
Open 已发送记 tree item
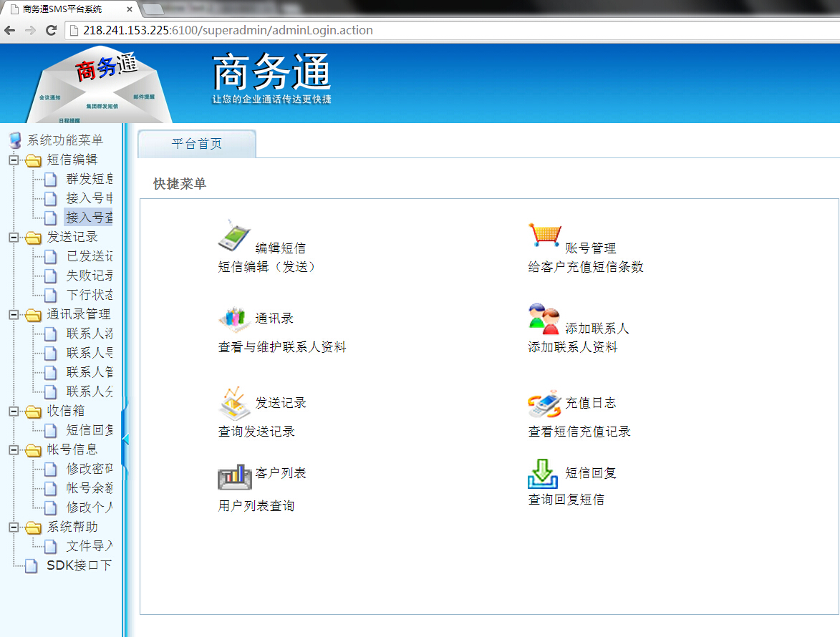[x=90, y=256]
